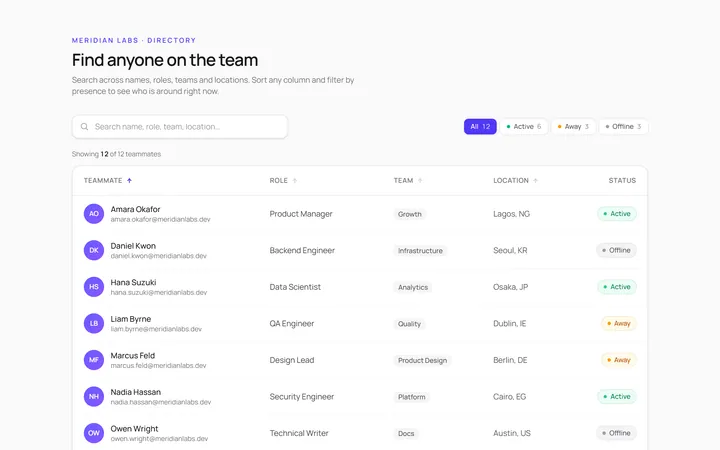Select Owen Wright's name
This screenshot has height=450, width=720.
pyautogui.click(x=134, y=429)
